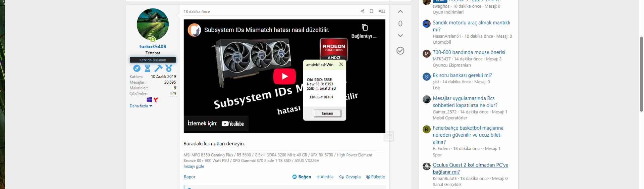Click the share icon on post #22
The image size is (644, 189).
[x=362, y=11]
